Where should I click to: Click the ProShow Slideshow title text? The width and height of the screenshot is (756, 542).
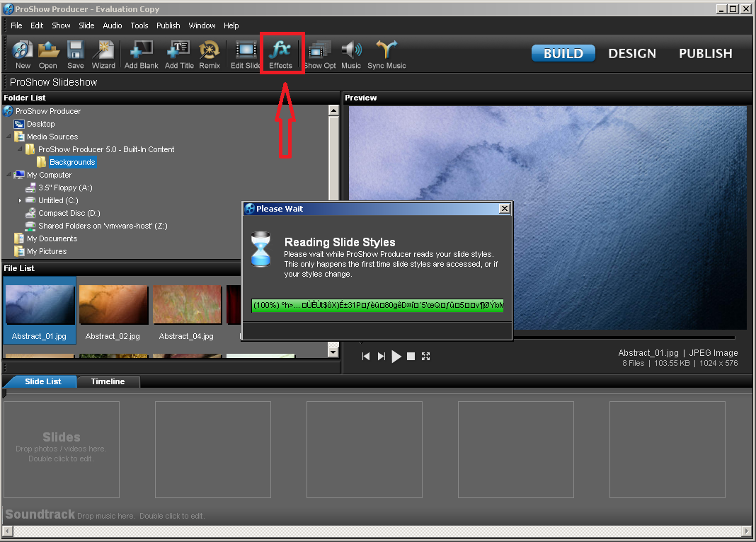[54, 82]
